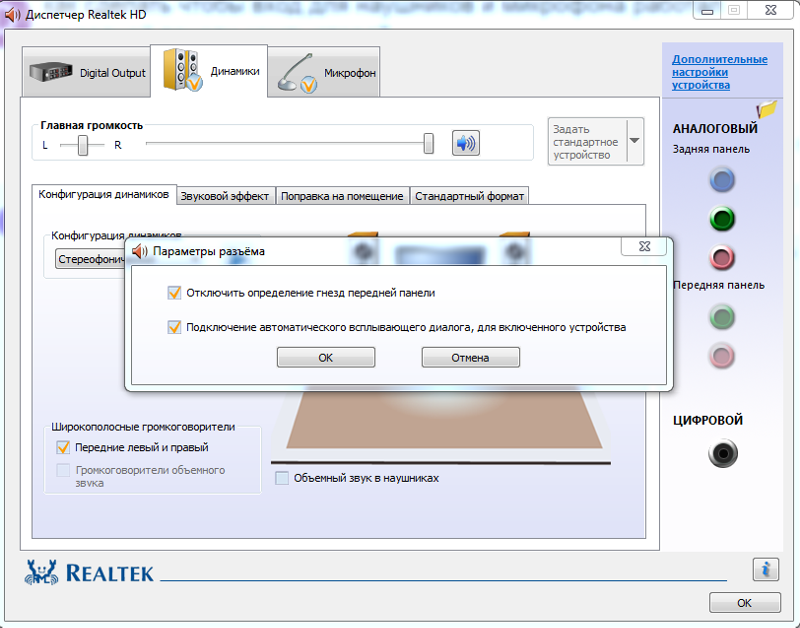Click the 'АНАЛОГОВЫЙ' heading
Viewport: 800px width, 628px height.
coord(715,129)
